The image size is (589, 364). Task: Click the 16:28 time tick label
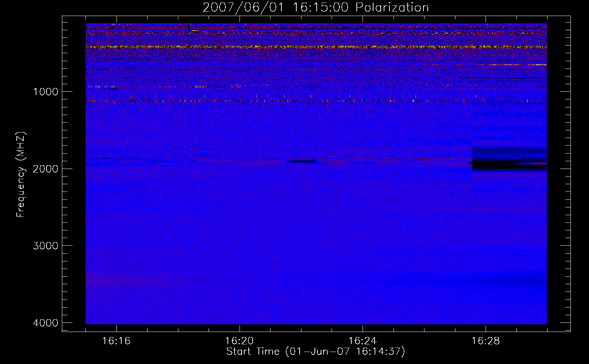pos(486,341)
